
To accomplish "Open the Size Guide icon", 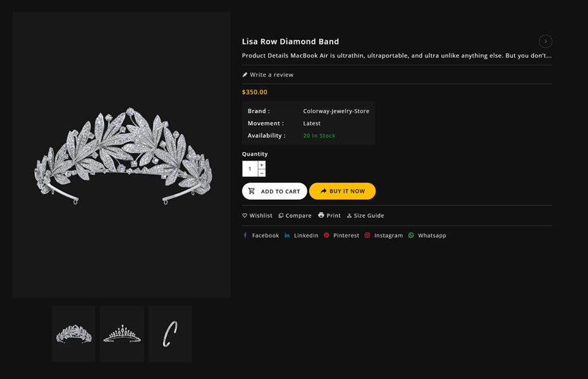I will click(349, 215).
